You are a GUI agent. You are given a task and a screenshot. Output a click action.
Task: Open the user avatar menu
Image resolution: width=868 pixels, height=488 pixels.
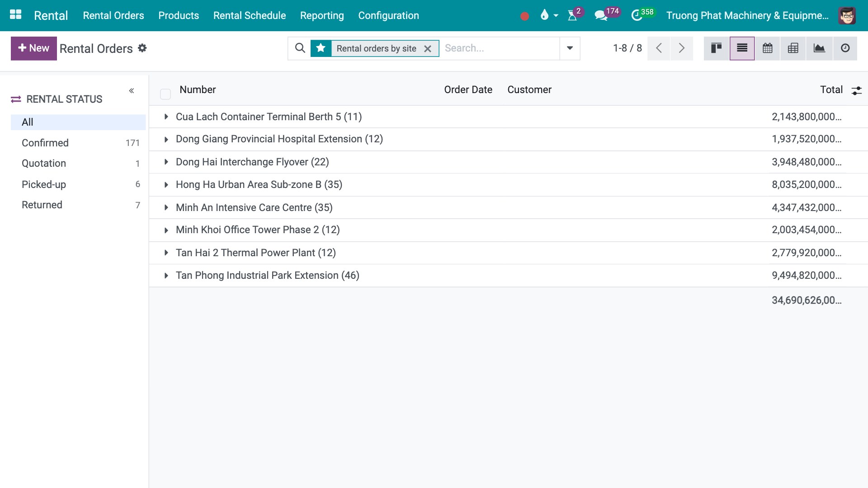tap(847, 15)
